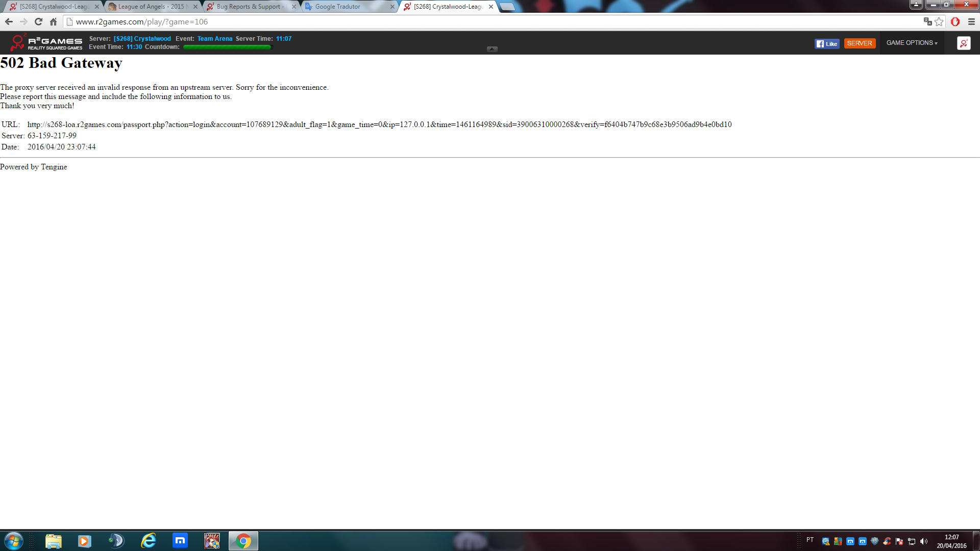The image size is (980, 551).
Task: Click the Opera extension icon
Action: pos(955,21)
